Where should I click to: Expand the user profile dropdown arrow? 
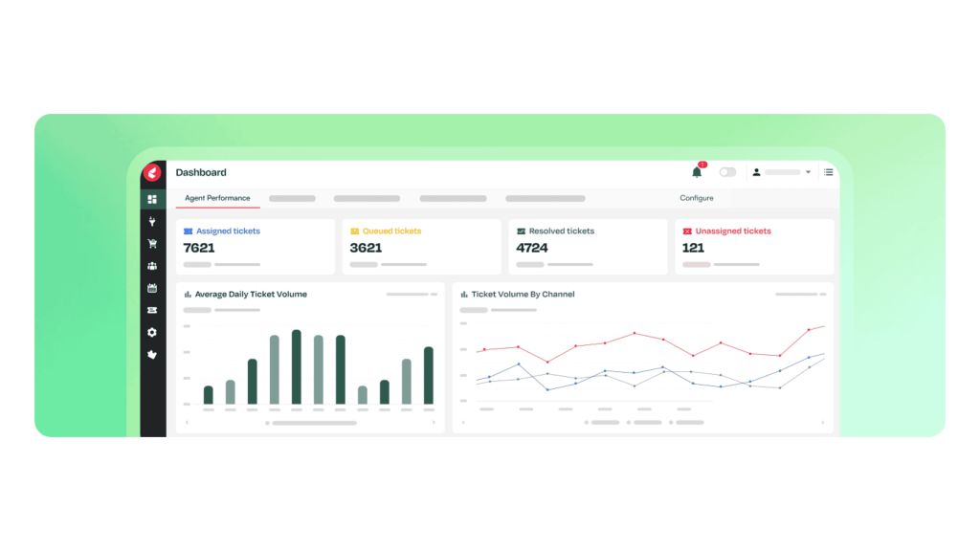(x=808, y=172)
